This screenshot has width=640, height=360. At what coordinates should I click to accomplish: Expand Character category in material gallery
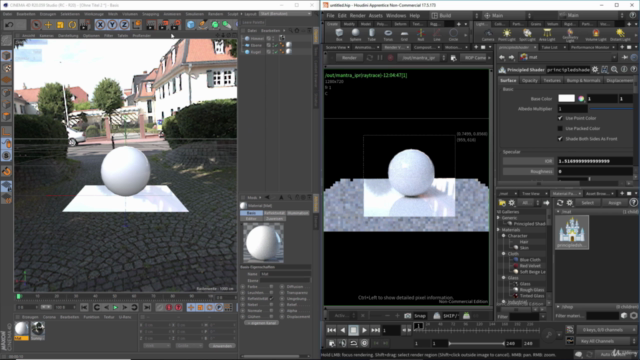click(504, 236)
